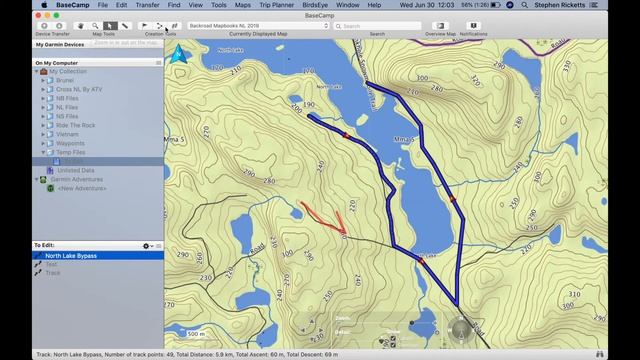
Task: Click the pan right arrow on map overlay
Action: pyautogui.click(x=321, y=330)
